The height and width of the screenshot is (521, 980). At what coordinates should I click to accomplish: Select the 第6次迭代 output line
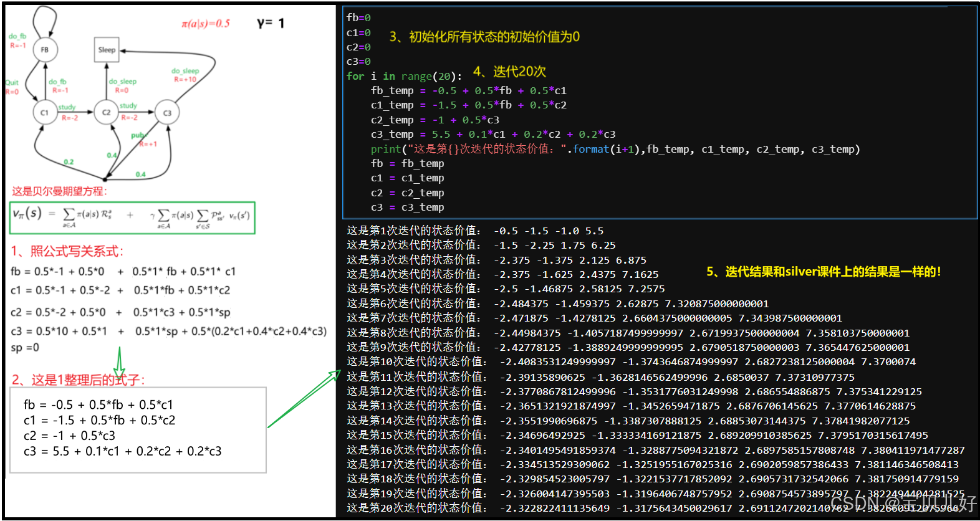[x=558, y=304]
